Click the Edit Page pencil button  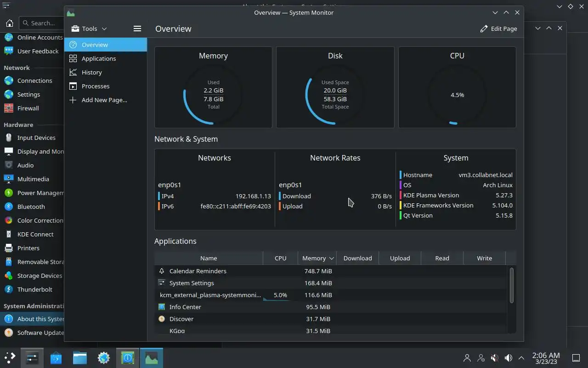point(498,29)
